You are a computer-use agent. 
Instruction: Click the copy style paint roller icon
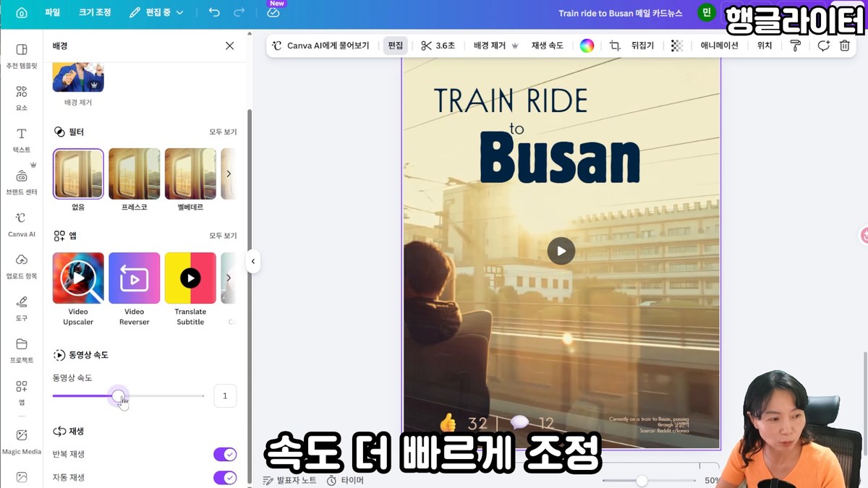(x=796, y=46)
